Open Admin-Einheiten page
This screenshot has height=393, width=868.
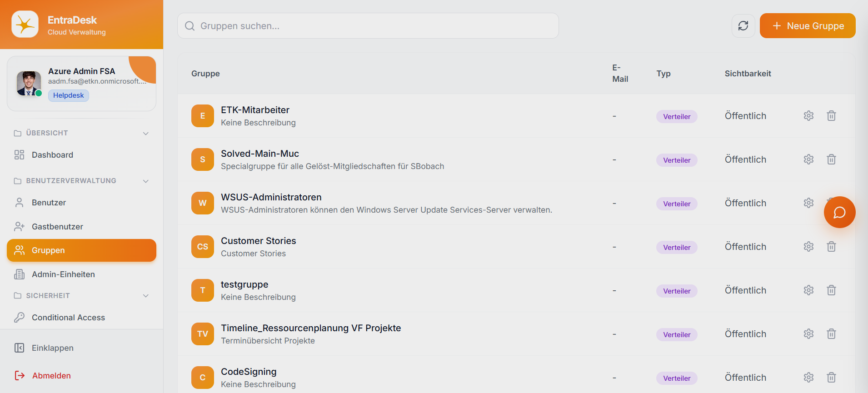tap(81, 274)
